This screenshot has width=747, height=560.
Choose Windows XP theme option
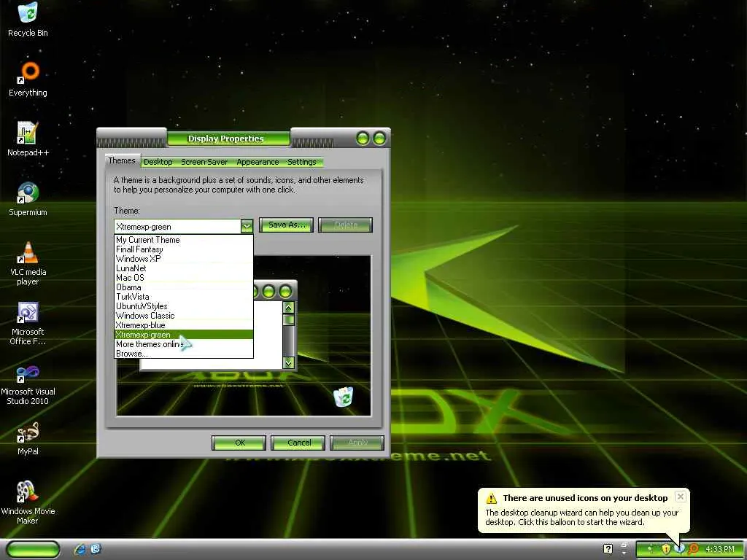[184, 259]
